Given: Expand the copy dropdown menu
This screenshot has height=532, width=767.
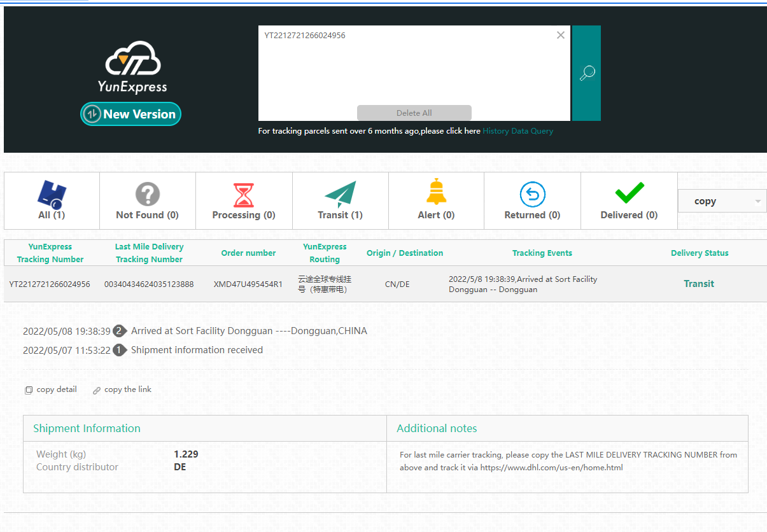Looking at the screenshot, I should [722, 201].
